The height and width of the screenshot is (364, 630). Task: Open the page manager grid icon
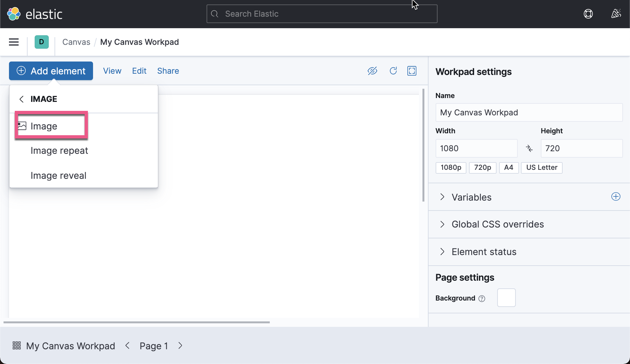pos(16,345)
